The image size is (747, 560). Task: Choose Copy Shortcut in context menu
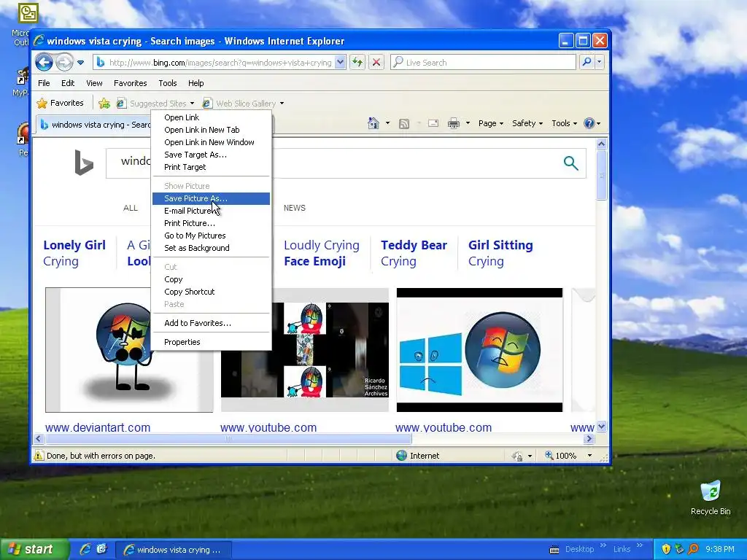pos(211,292)
